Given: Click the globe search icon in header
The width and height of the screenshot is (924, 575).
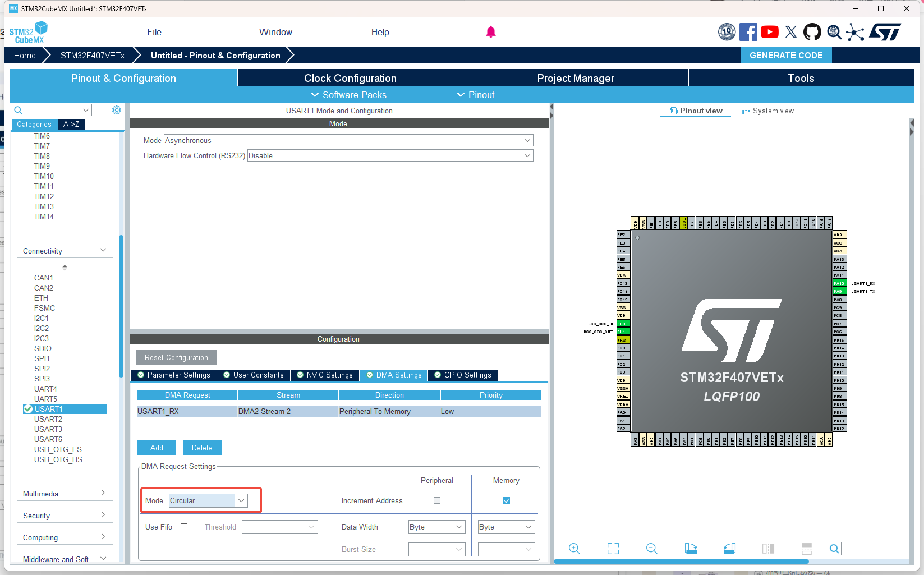Looking at the screenshot, I should (x=834, y=32).
